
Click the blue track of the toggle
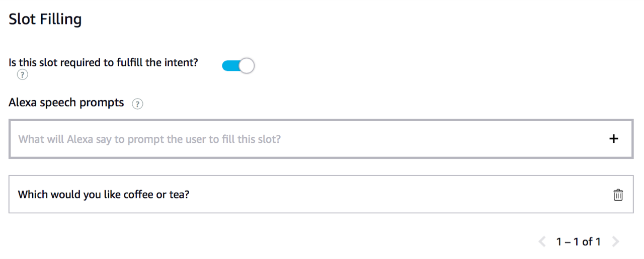pyautogui.click(x=230, y=65)
